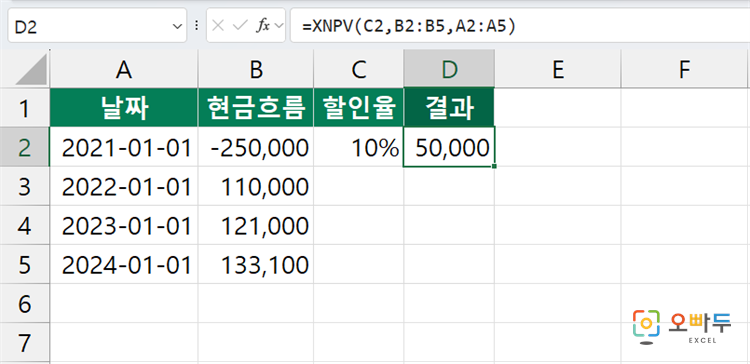Open the Name Box dropdown arrow
750x364 pixels.
coord(177,26)
